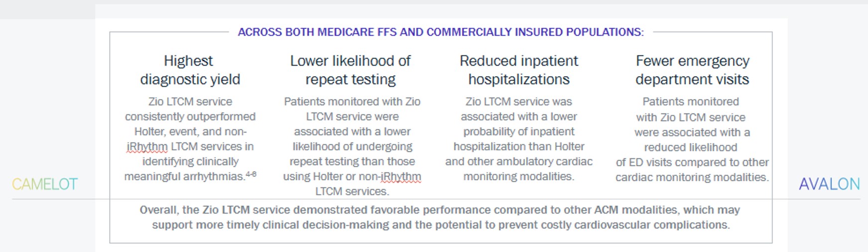The image size is (868, 252).
Task: Click the CAMELOT label on the left
Action: [x=45, y=184]
